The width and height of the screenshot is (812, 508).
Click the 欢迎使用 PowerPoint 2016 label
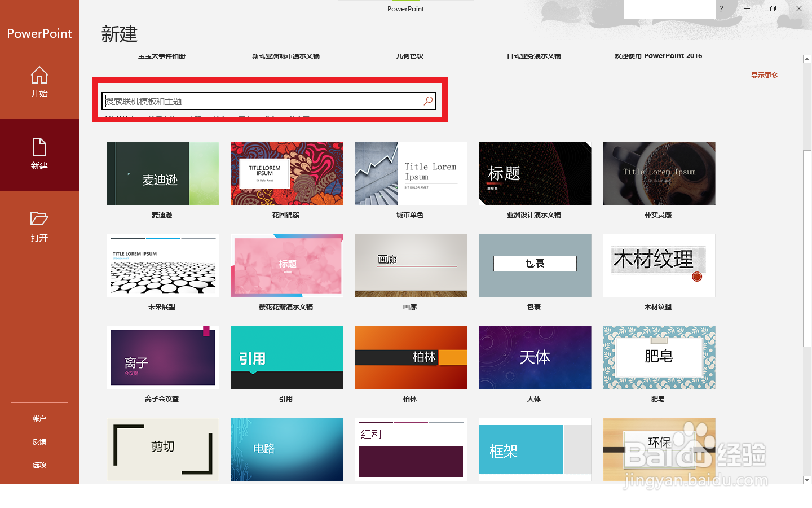658,56
